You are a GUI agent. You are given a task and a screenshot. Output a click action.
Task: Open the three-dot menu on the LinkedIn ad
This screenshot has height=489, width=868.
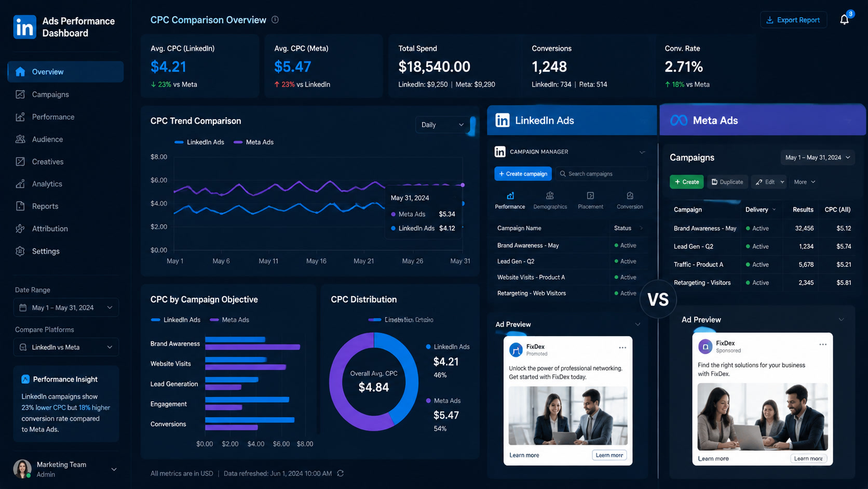click(622, 347)
